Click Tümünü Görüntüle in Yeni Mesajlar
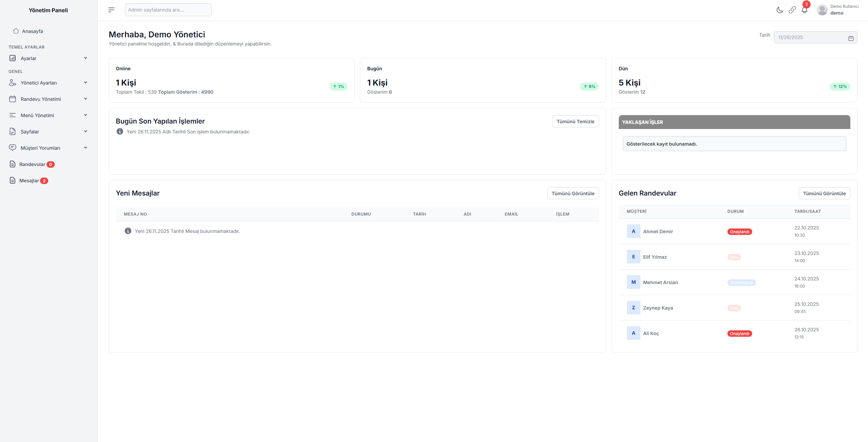The height and width of the screenshot is (442, 868). (573, 193)
